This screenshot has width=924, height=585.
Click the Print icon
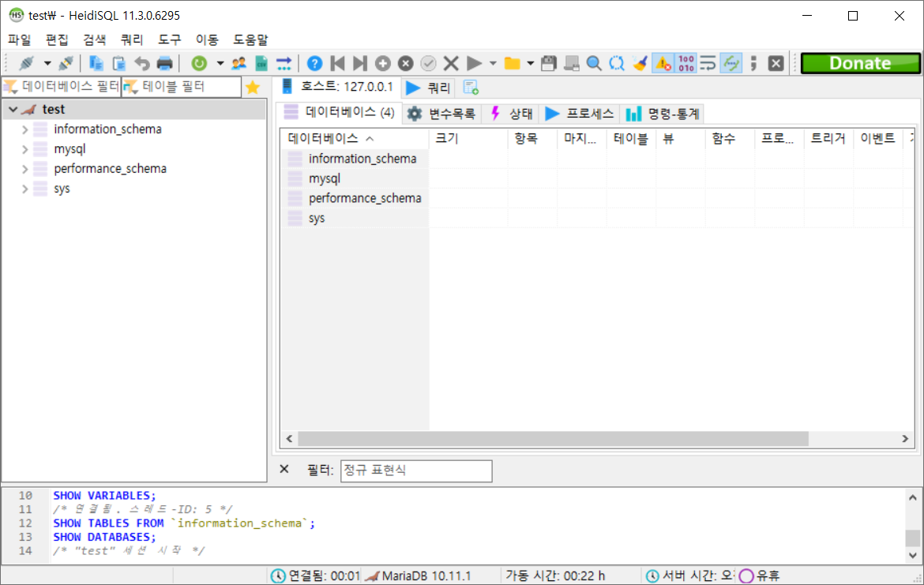[x=165, y=63]
